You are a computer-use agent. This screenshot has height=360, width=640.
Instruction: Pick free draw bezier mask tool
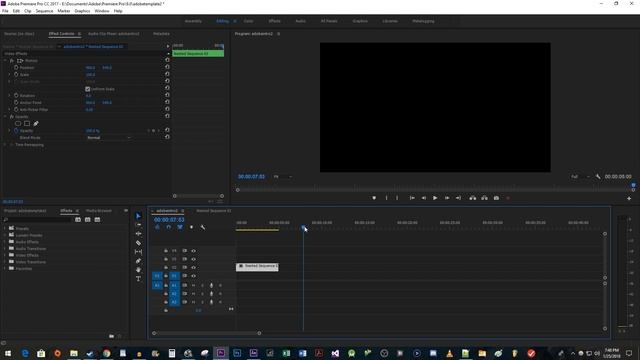36,123
